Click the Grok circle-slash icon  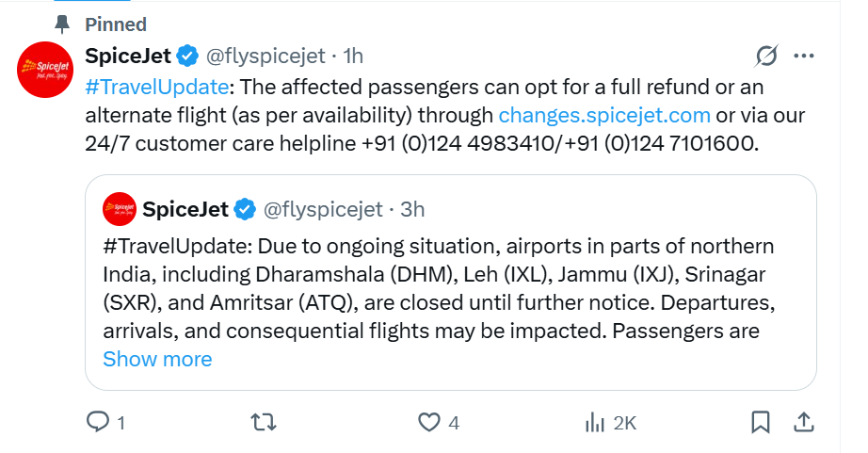click(x=767, y=57)
